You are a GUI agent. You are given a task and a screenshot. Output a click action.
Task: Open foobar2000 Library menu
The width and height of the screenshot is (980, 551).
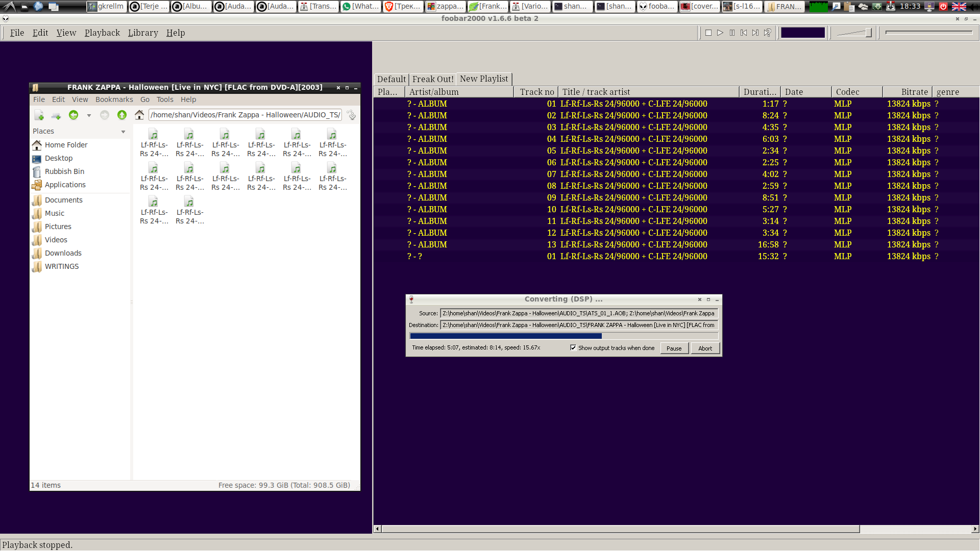point(143,33)
